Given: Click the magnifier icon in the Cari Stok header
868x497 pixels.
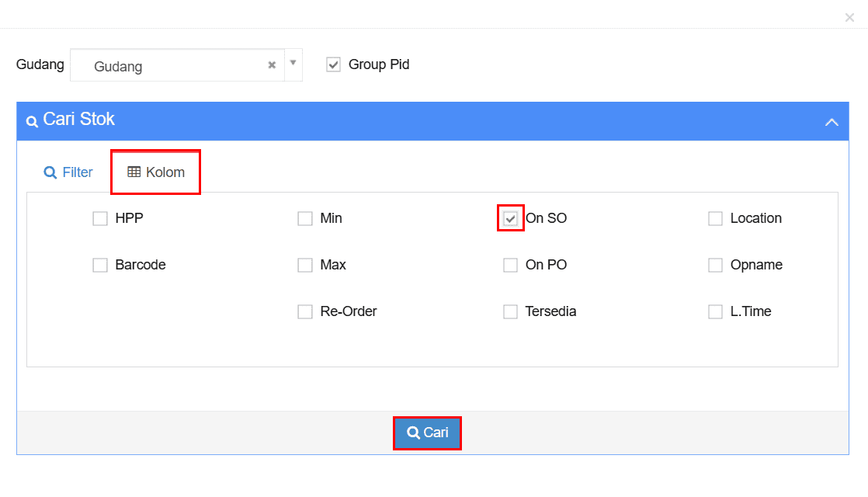Looking at the screenshot, I should (32, 121).
